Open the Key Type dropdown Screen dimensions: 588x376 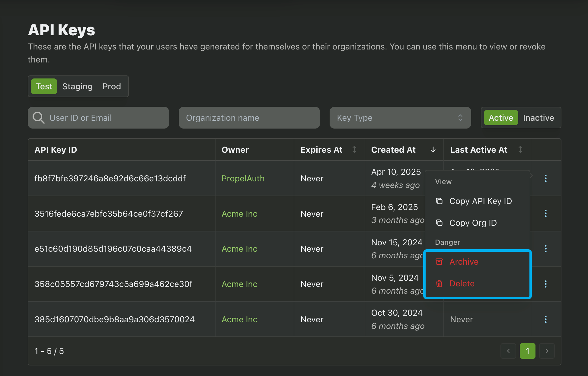(x=400, y=118)
